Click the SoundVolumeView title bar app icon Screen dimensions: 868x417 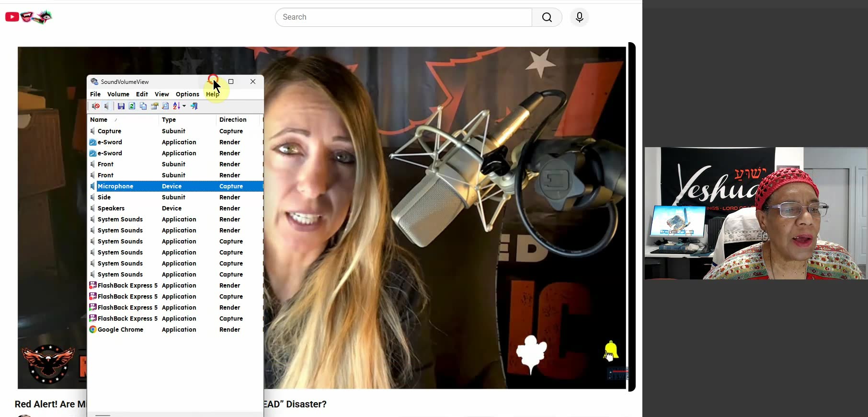[94, 81]
